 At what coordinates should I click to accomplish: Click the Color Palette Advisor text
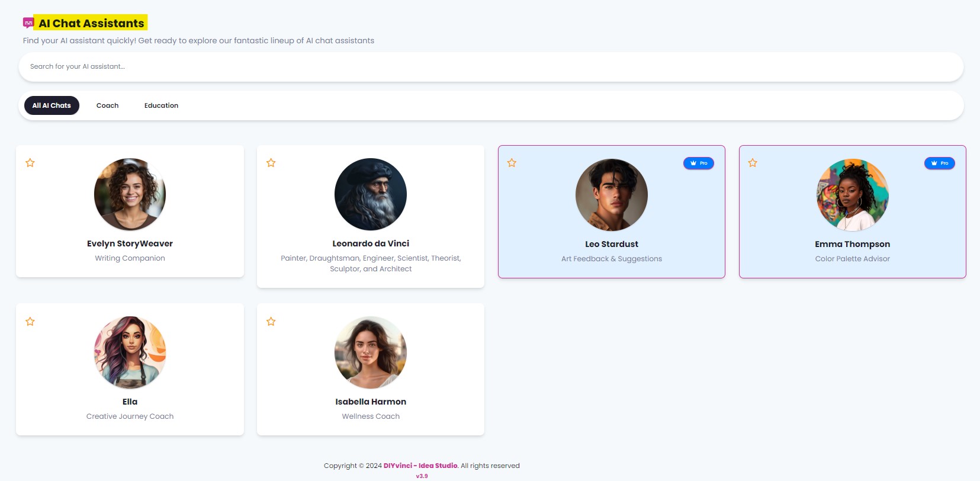[x=853, y=259]
